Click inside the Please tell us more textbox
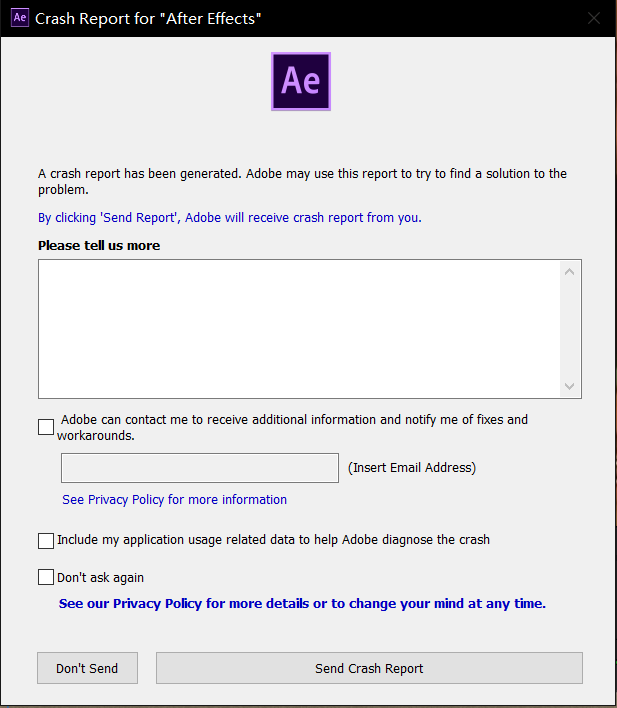 pos(298,329)
